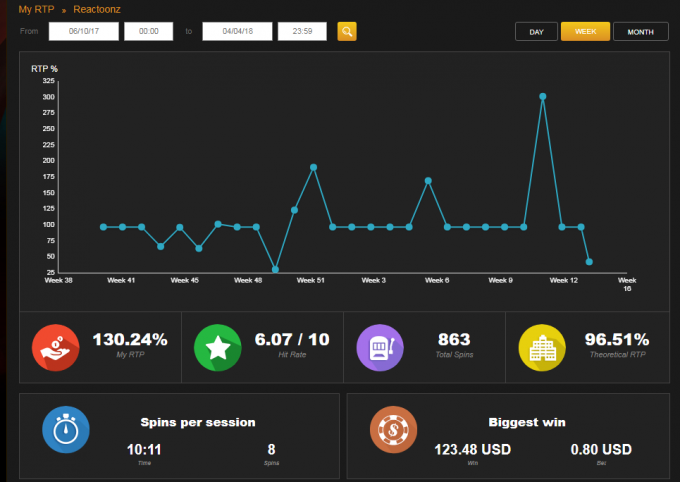Select the WEEK view button
The width and height of the screenshot is (680, 482).
pyautogui.click(x=585, y=32)
